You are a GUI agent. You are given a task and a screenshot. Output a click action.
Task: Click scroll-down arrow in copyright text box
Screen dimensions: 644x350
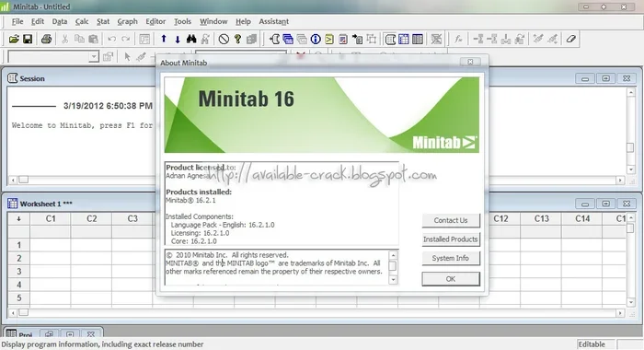coord(393,280)
